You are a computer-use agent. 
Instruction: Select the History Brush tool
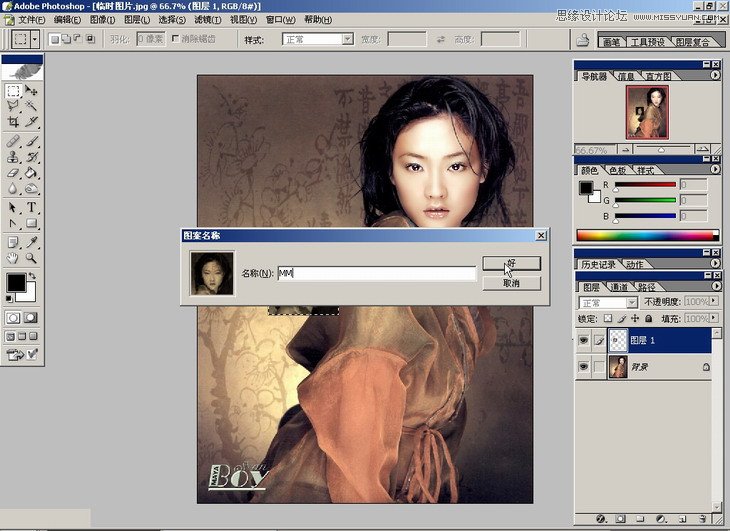(x=31, y=157)
